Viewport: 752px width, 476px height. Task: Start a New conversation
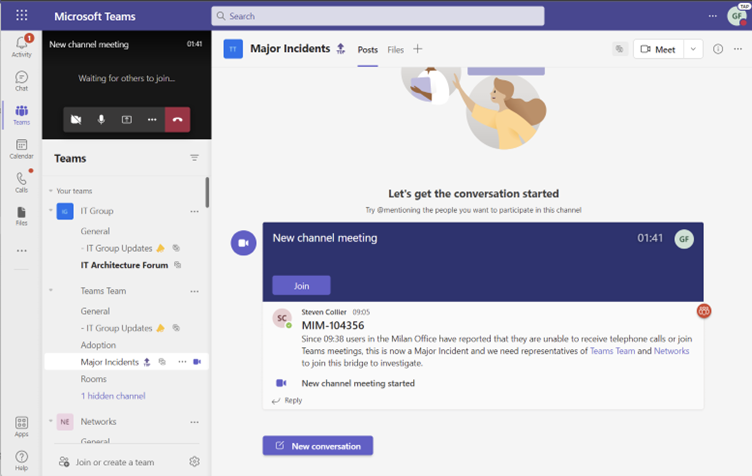318,446
